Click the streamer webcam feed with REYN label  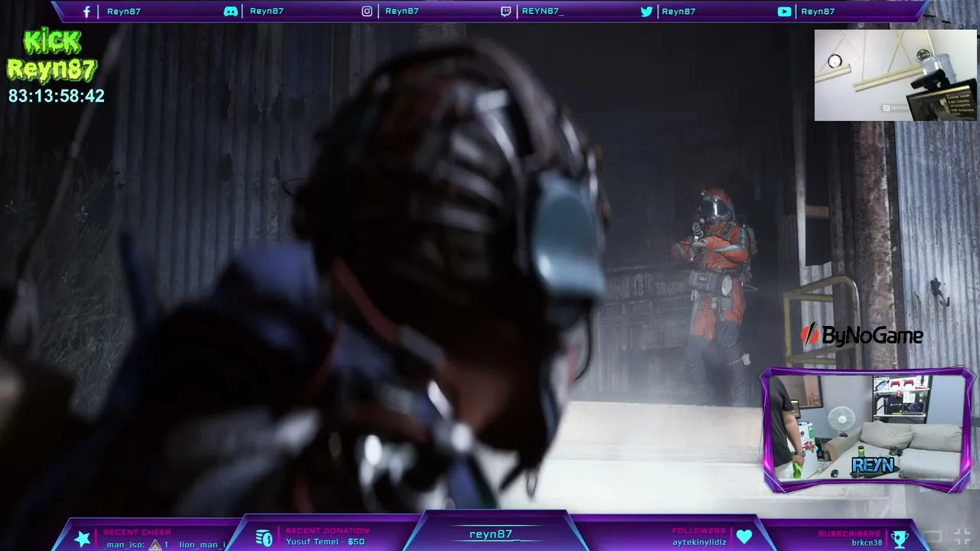pyautogui.click(x=868, y=430)
